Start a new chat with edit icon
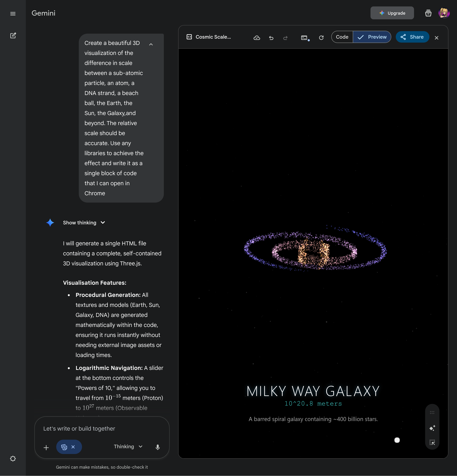Viewport: 457px width, 476px height. 13,36
